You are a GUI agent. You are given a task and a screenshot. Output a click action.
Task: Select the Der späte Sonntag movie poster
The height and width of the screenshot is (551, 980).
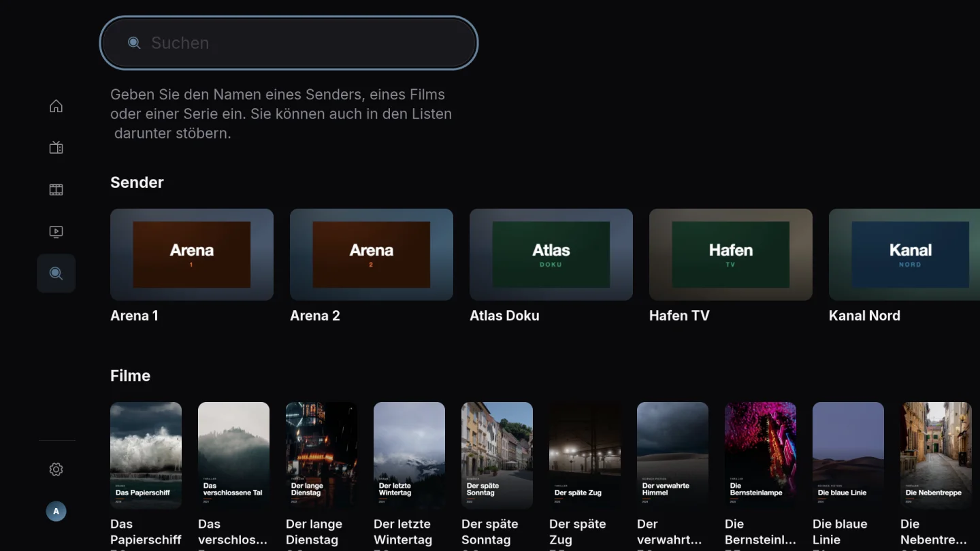tap(497, 455)
